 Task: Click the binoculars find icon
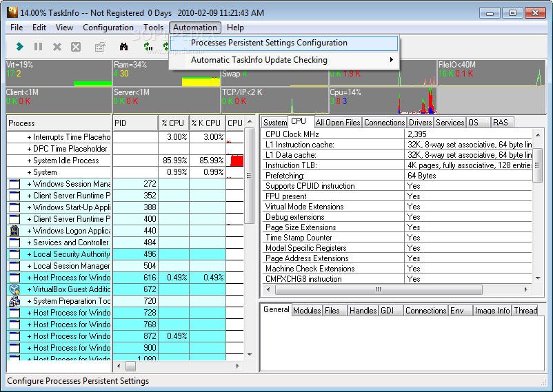pyautogui.click(x=124, y=47)
